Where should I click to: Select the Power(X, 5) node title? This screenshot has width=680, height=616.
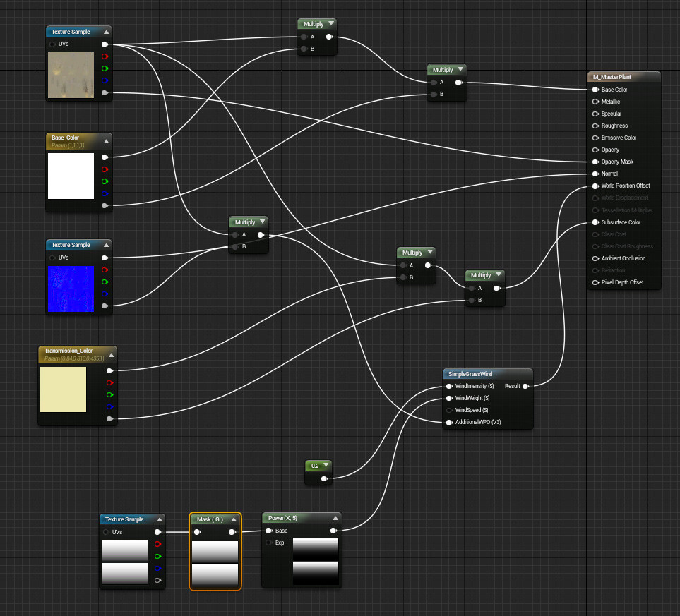tap(282, 518)
